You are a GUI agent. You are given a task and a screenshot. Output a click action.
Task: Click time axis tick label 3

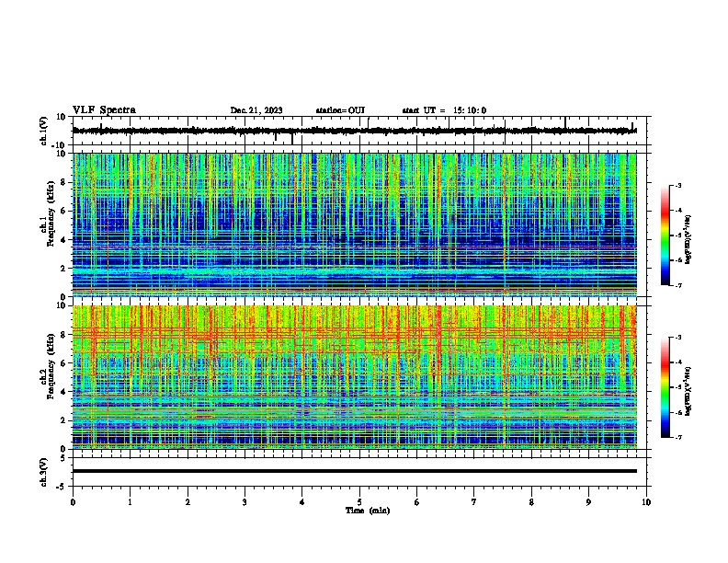245,501
